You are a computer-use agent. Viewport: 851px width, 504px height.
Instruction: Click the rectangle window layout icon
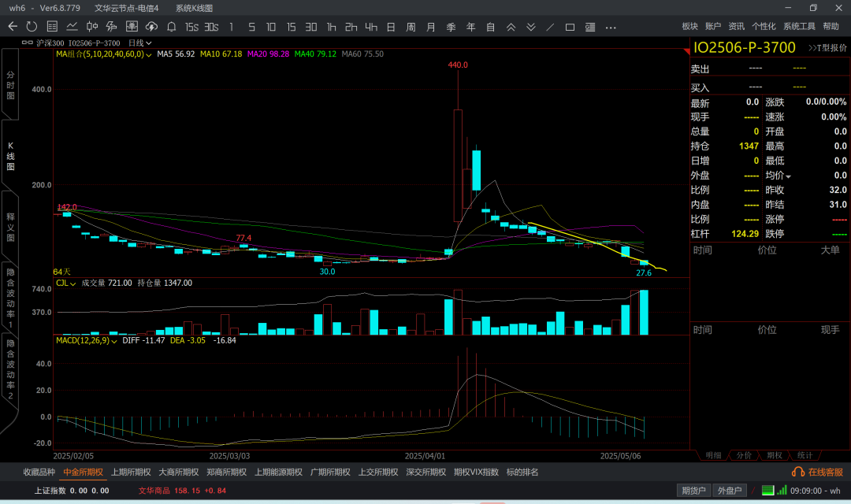click(570, 27)
